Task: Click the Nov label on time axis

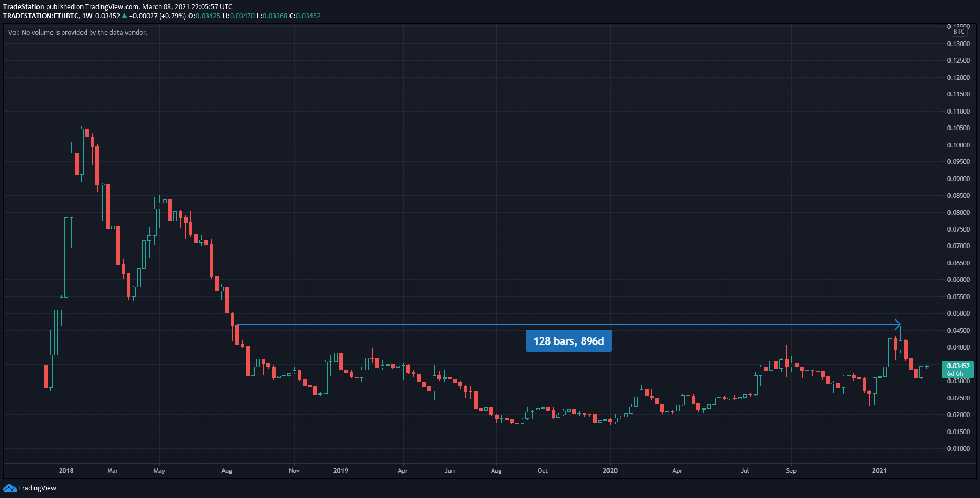Action: click(x=294, y=471)
